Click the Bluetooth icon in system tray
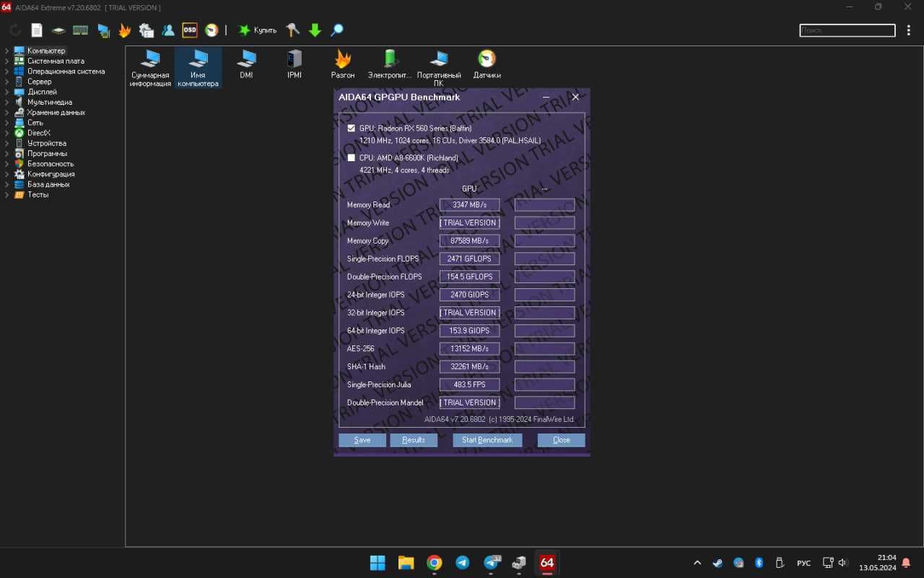This screenshot has height=578, width=924. 759,563
